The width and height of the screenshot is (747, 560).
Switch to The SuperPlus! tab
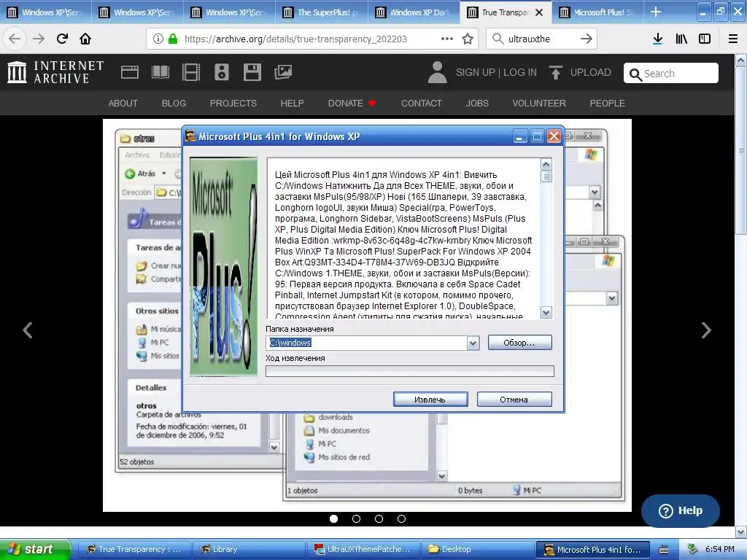click(322, 12)
